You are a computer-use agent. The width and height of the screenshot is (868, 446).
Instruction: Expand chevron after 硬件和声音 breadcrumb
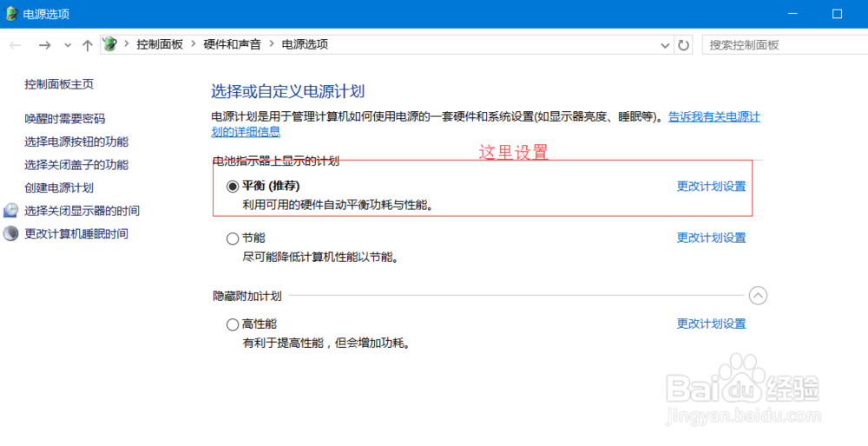[271, 44]
